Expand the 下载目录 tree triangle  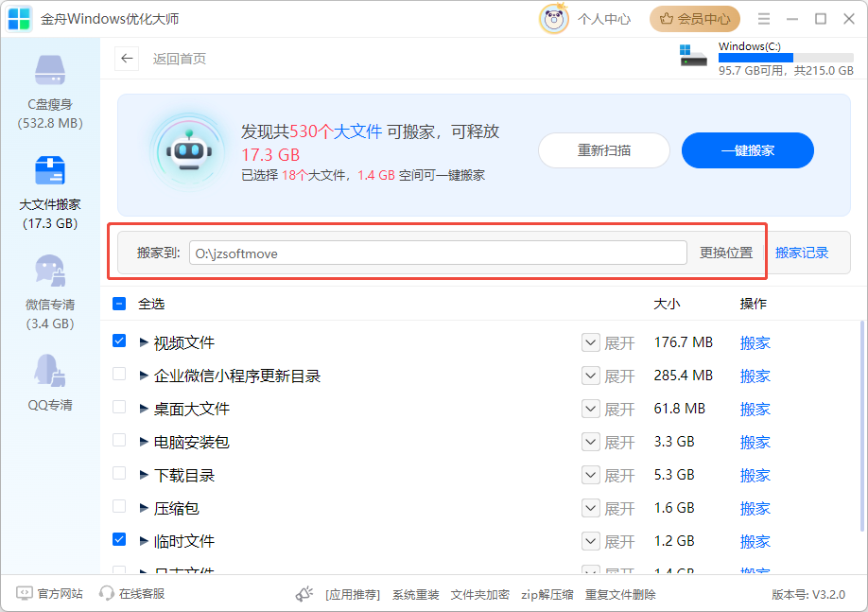[144, 475]
